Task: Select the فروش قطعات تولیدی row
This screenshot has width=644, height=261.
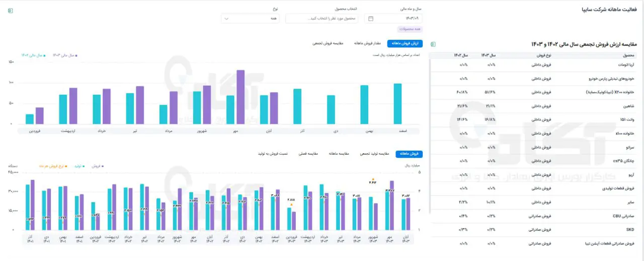Action: [x=534, y=188]
